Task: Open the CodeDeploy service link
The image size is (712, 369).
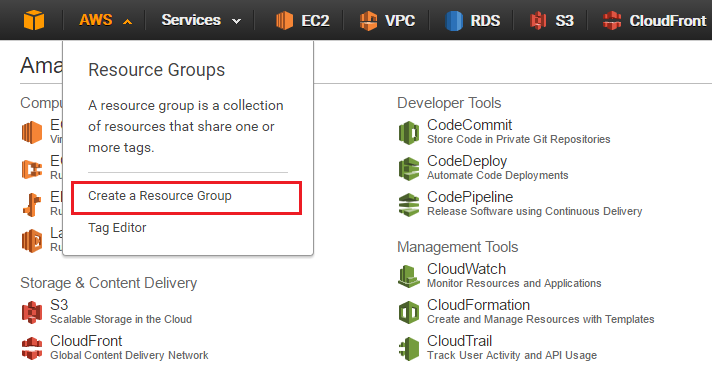Action: [x=467, y=161]
